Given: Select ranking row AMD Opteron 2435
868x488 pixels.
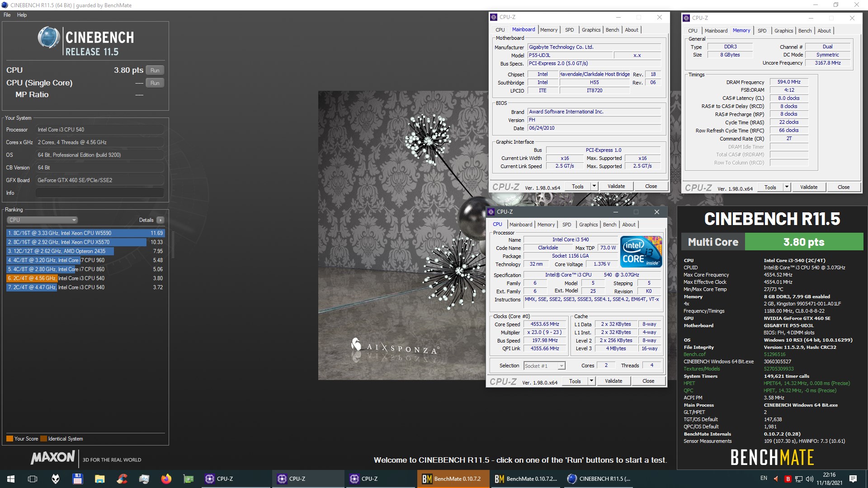Looking at the screenshot, I should pos(85,251).
